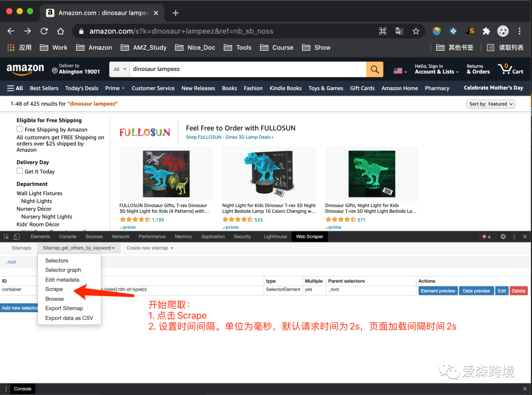Toggle the Sitemap get_others_by_keyword dropdown
The height and width of the screenshot is (395, 532).
[79, 248]
